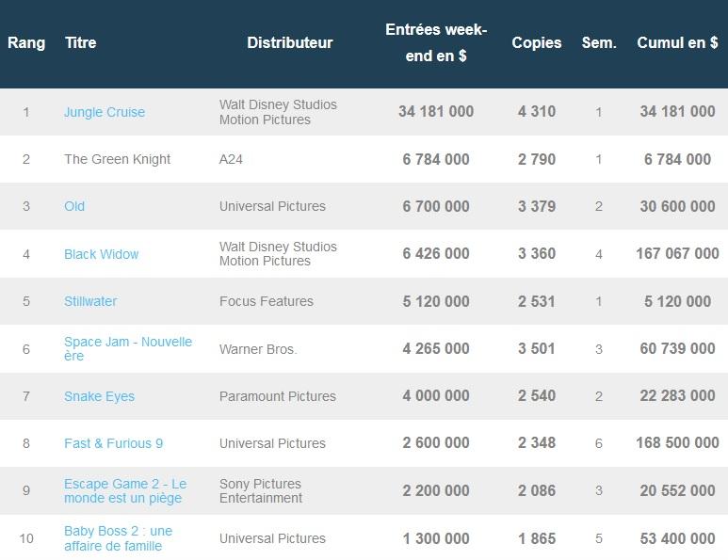Open the Jungle Cruise movie link
728x560 pixels.
pos(105,112)
